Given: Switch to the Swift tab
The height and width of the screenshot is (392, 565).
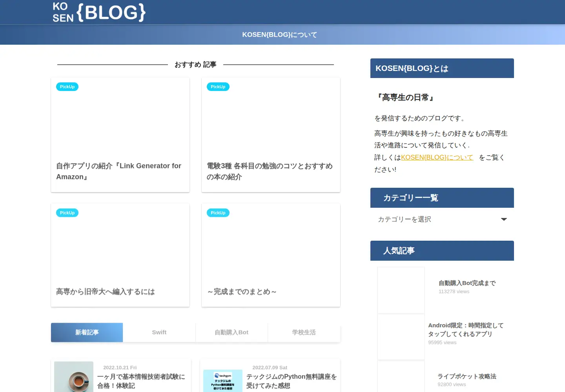Looking at the screenshot, I should pyautogui.click(x=159, y=332).
